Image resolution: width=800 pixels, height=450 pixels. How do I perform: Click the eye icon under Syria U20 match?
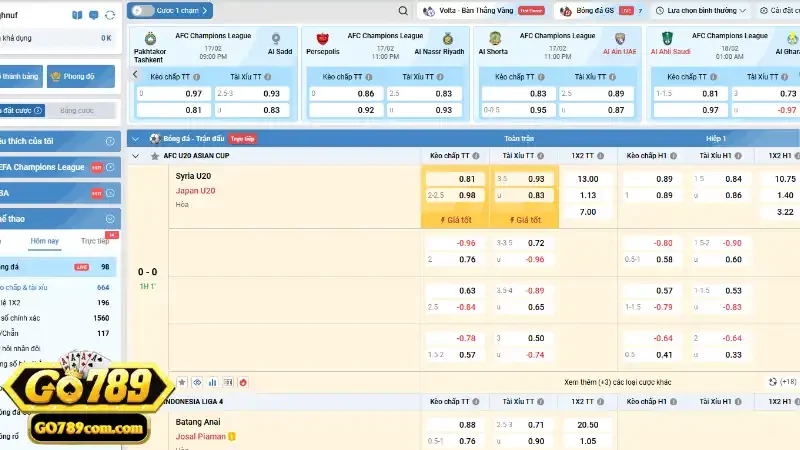pos(197,382)
